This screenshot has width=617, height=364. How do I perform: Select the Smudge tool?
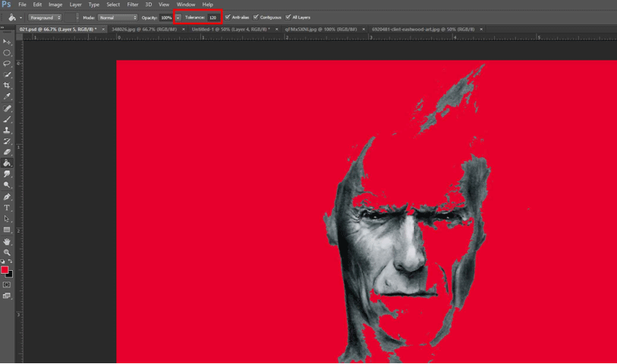(x=7, y=174)
